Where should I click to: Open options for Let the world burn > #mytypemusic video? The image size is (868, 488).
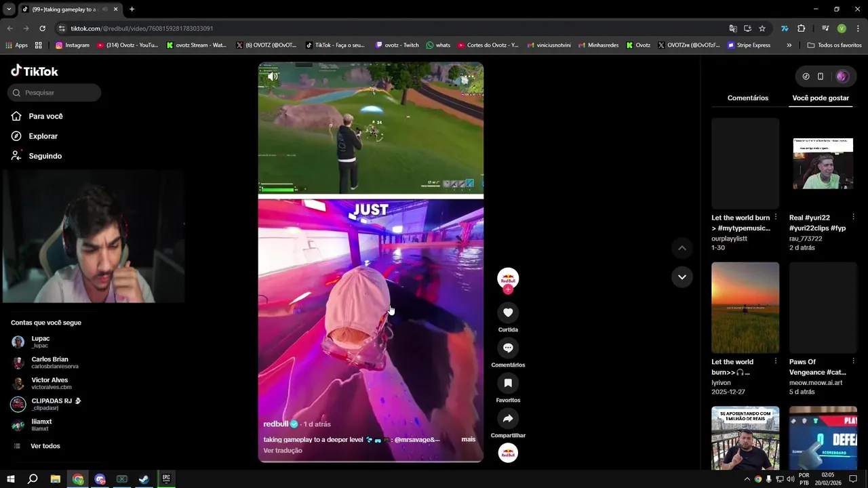point(776,217)
